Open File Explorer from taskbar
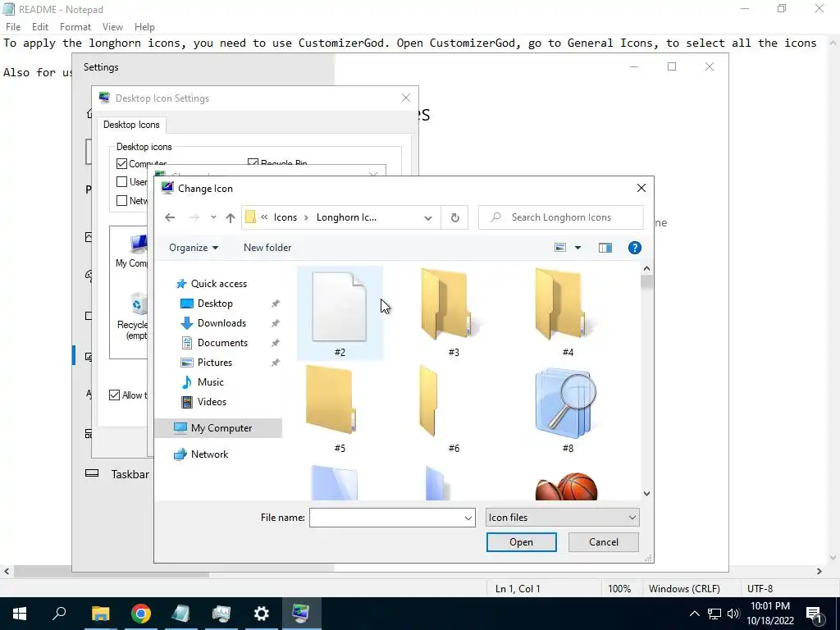The height and width of the screenshot is (630, 840). [x=100, y=614]
